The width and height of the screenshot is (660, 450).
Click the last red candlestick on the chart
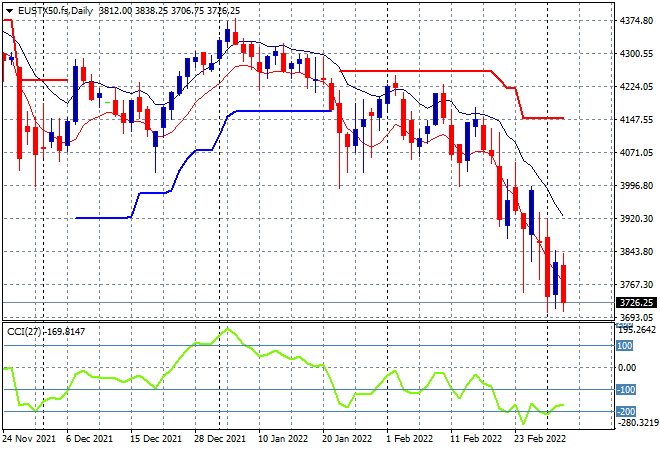tap(563, 283)
